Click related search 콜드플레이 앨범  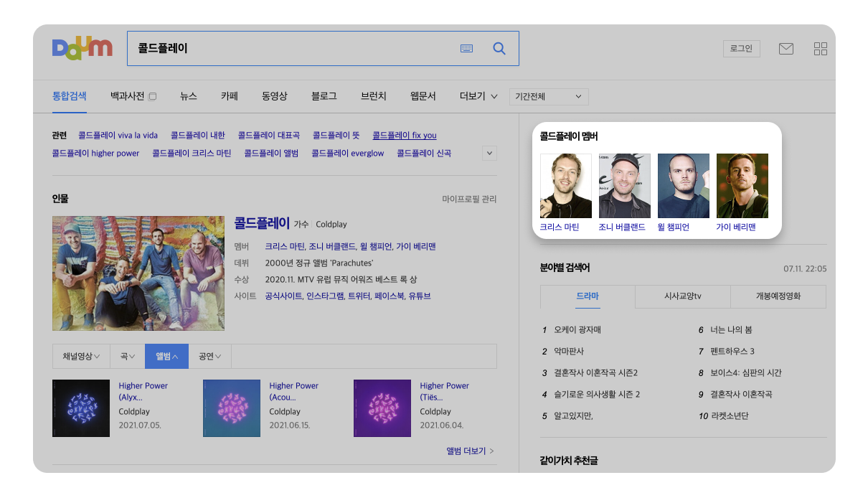[x=271, y=153]
